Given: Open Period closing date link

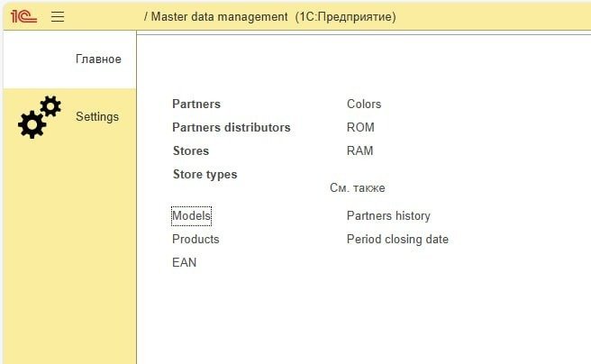Looking at the screenshot, I should point(397,240).
